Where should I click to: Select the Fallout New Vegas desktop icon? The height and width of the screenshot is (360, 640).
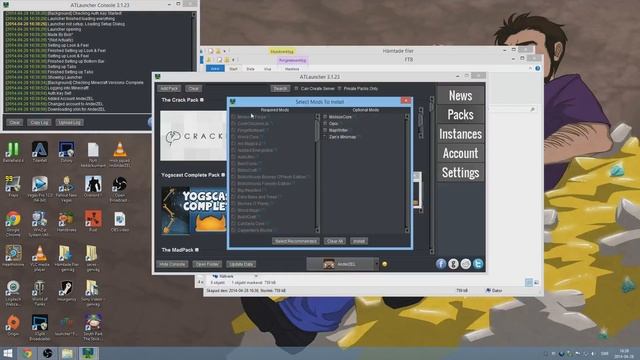(x=66, y=188)
